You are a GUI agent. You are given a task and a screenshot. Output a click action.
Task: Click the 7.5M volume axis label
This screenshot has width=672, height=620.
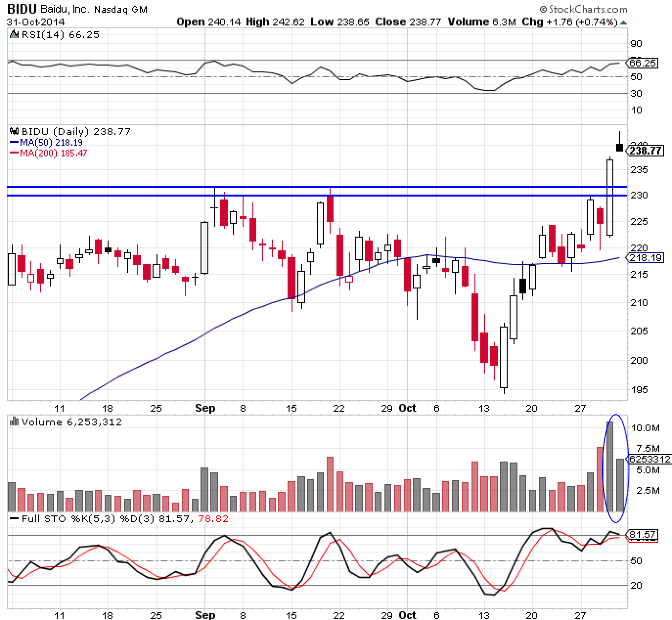click(649, 448)
